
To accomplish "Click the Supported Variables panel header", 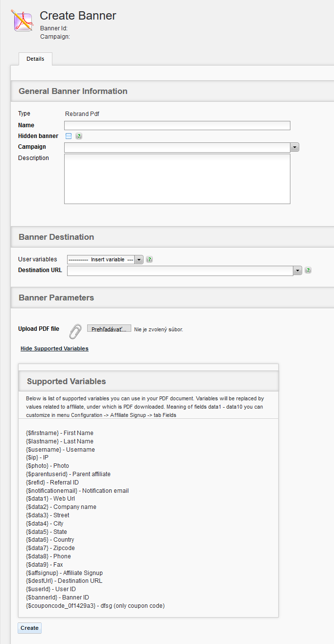I will [x=67, y=381].
